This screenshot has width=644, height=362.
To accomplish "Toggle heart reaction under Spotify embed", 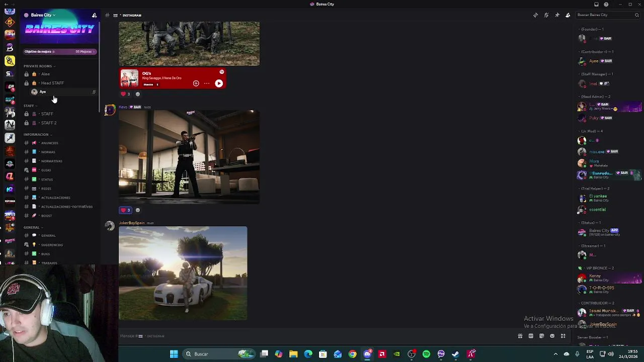I will coord(125,94).
